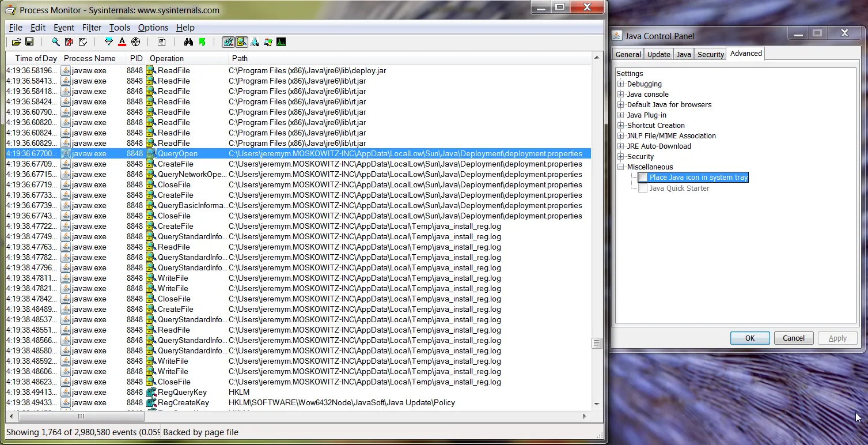Open the Options menu
This screenshot has height=445, width=868.
(153, 28)
